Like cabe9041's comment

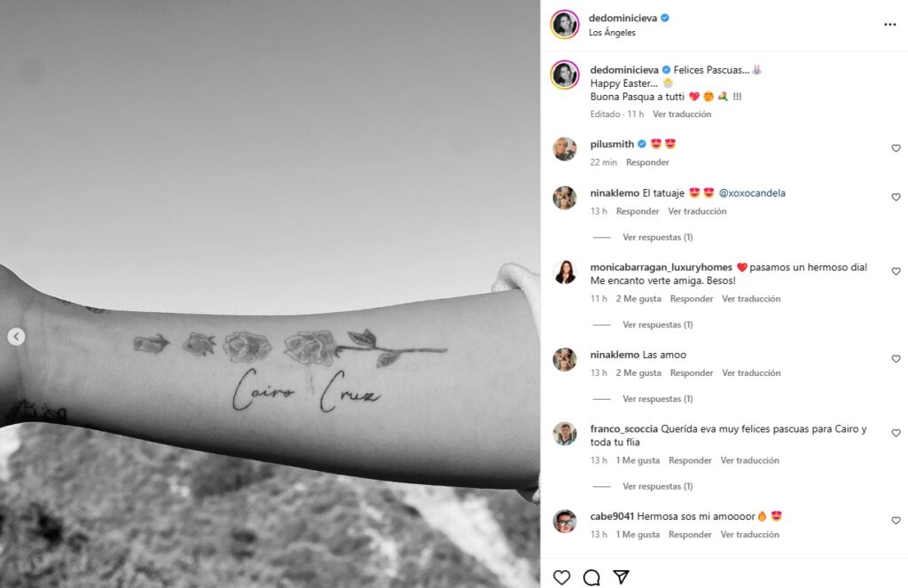[896, 521]
